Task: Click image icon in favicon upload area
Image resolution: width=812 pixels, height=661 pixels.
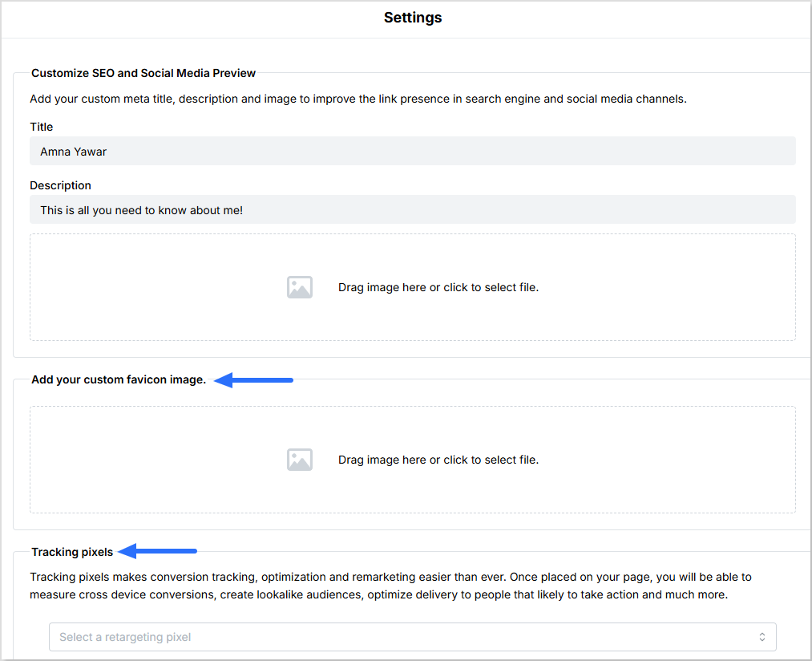Action: (300, 460)
